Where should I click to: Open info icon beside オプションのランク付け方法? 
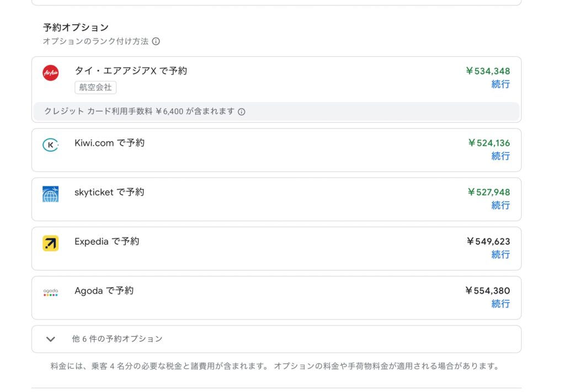click(x=156, y=41)
